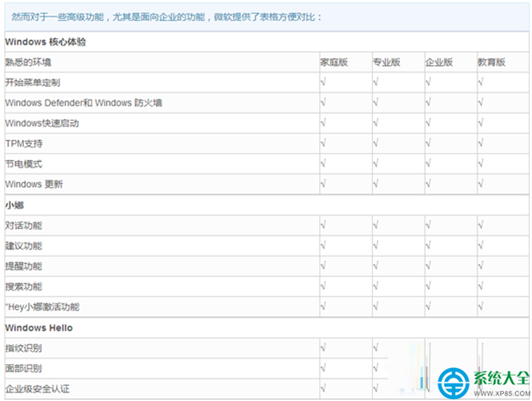Click the 'Hey小娜激活功能' row label
This screenshot has width=532, height=401.
[44, 307]
